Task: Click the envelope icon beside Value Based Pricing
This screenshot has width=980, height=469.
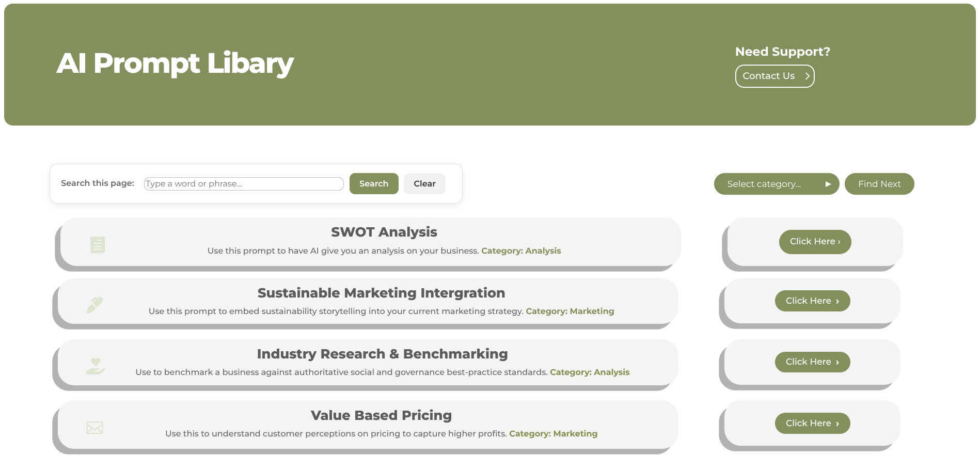Action: click(x=94, y=428)
